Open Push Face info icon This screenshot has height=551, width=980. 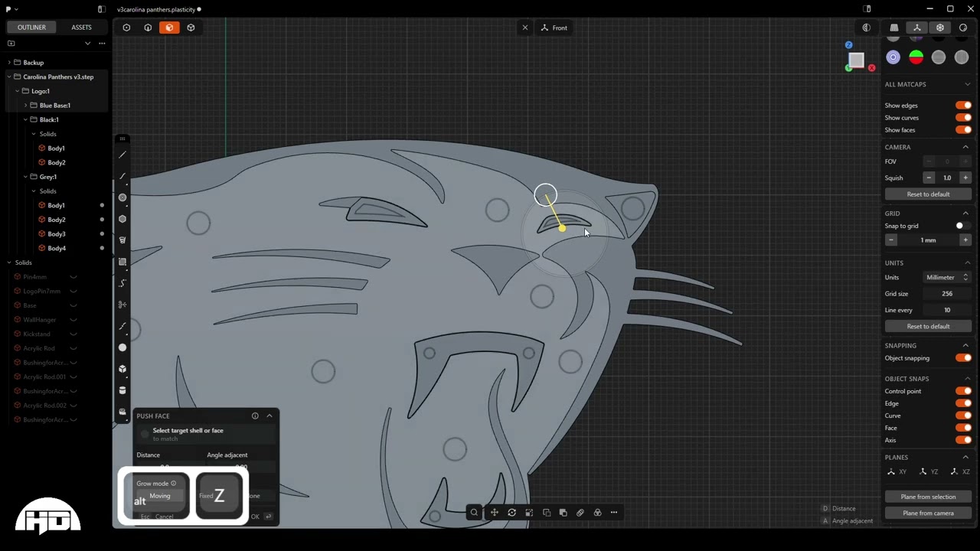pos(255,416)
